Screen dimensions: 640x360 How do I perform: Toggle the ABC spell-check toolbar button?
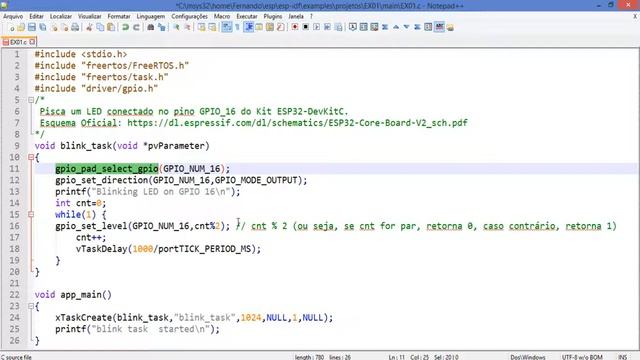439,27
